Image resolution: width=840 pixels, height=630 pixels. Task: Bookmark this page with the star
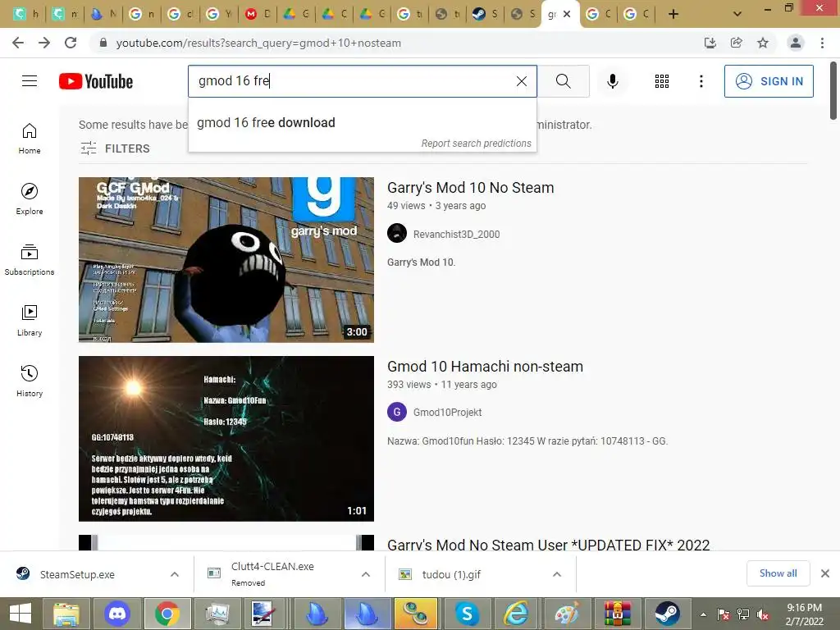[x=763, y=43]
